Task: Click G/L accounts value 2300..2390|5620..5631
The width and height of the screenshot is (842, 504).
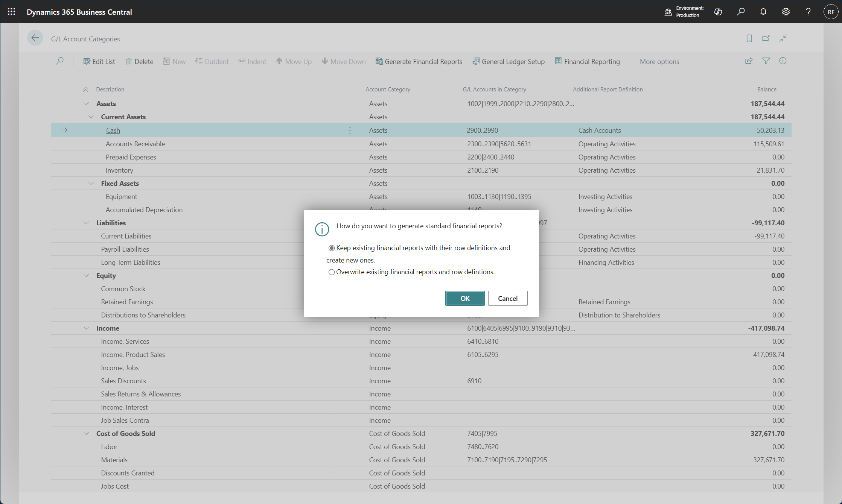Action: point(499,144)
